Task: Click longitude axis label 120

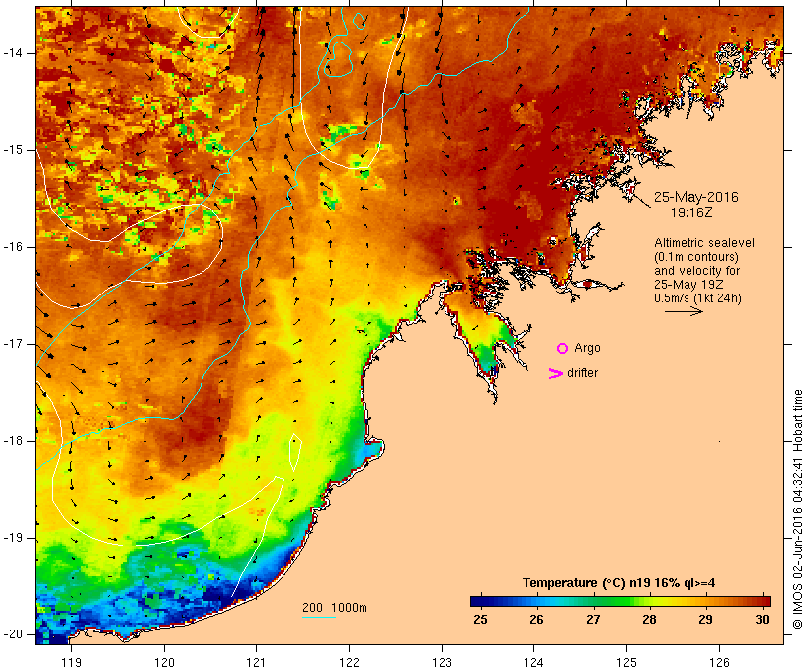Action: [164, 662]
